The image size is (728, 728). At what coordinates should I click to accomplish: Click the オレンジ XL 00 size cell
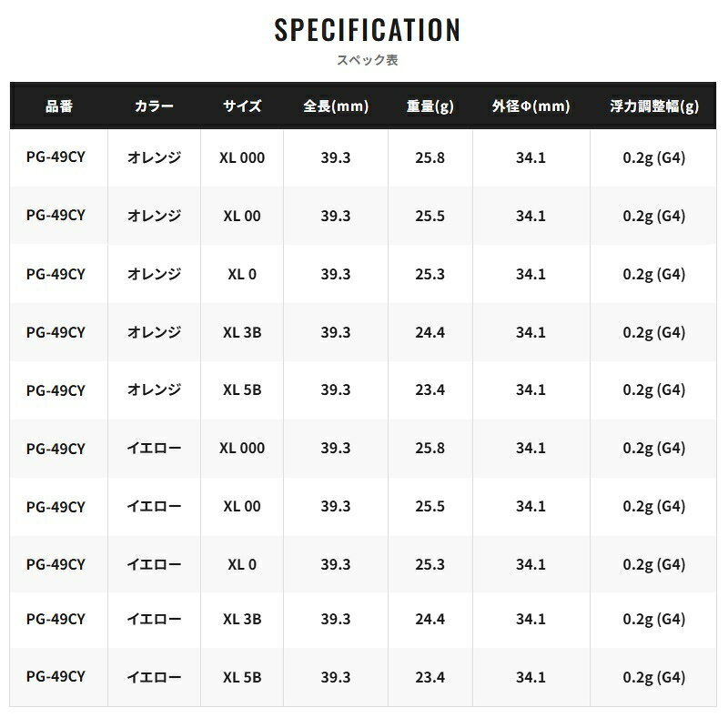pos(242,216)
